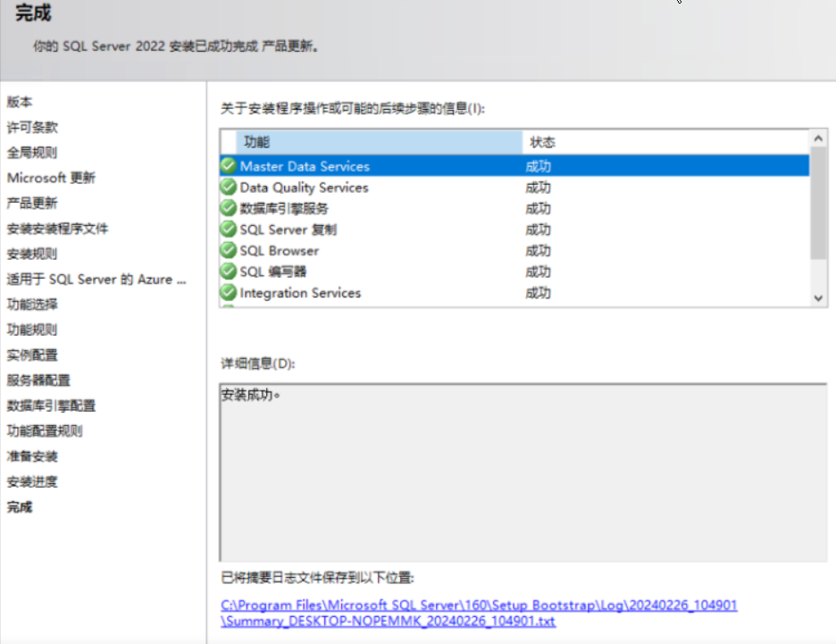
Task: Click 适用于 SQL Server 的 Azure step
Action: click(96, 279)
